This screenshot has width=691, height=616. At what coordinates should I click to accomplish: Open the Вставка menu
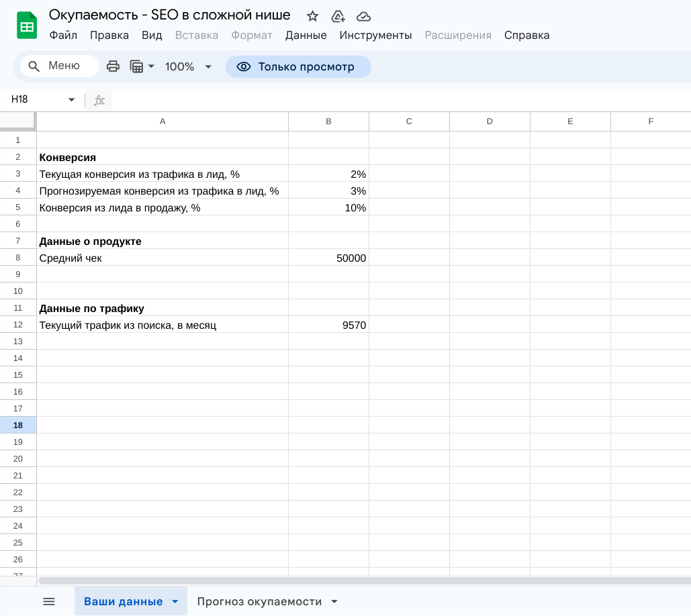pyautogui.click(x=197, y=35)
